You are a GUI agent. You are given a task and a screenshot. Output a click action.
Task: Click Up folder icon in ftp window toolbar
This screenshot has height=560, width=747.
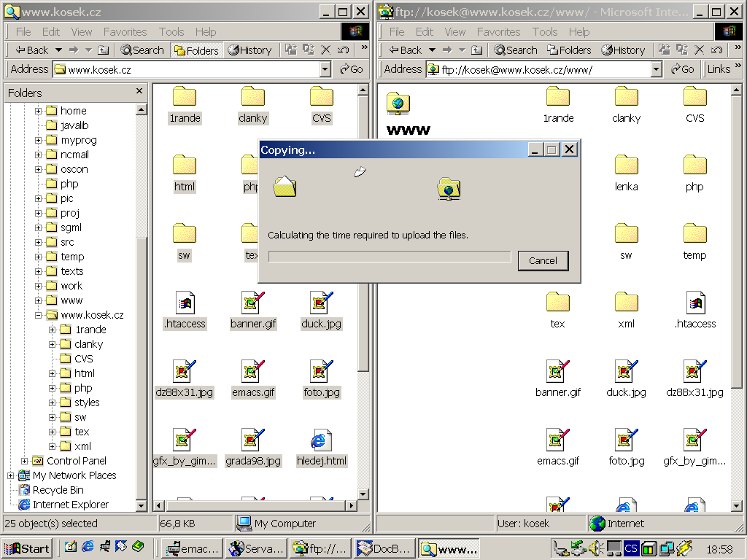(477, 50)
